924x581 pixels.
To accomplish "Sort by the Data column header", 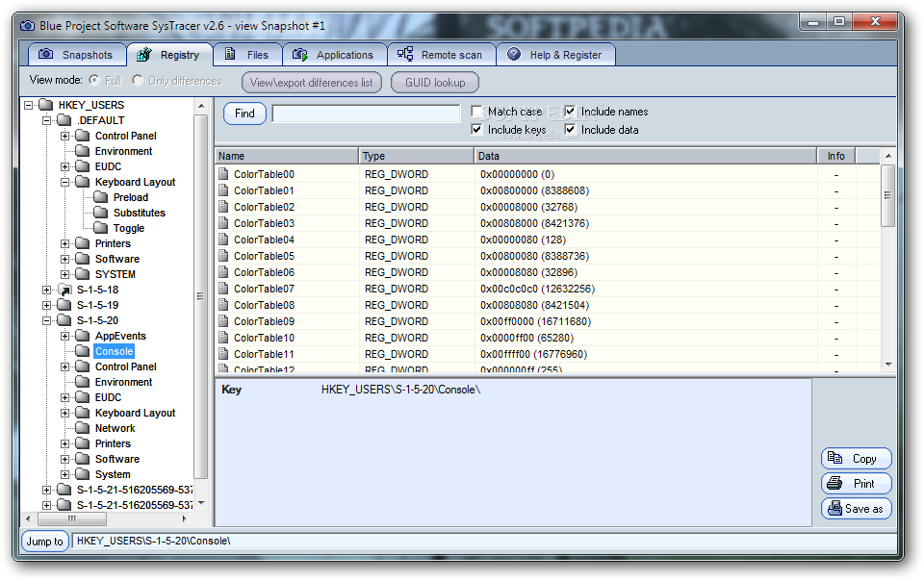I will click(x=645, y=156).
